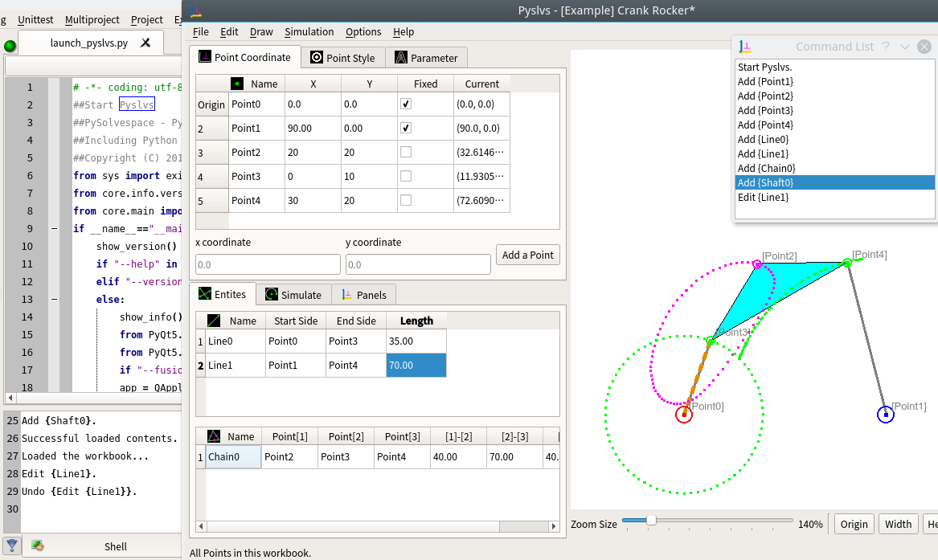Click the shell settings icon beside the funnel
Screen dimensions: 938x560
click(x=38, y=545)
